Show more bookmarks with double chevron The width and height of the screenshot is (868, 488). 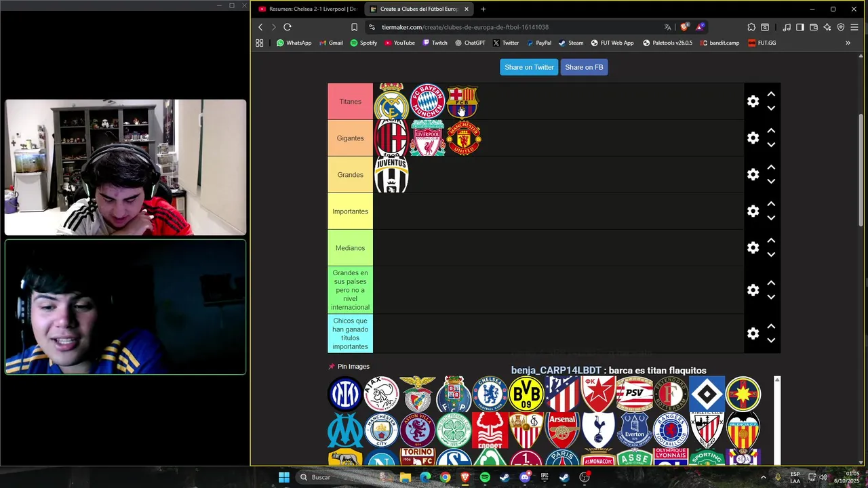(x=848, y=43)
